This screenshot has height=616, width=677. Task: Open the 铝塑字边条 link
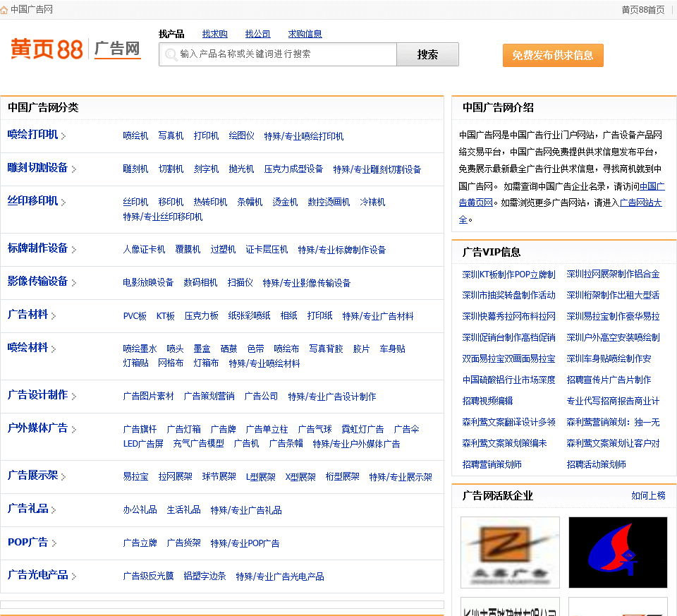coord(205,576)
